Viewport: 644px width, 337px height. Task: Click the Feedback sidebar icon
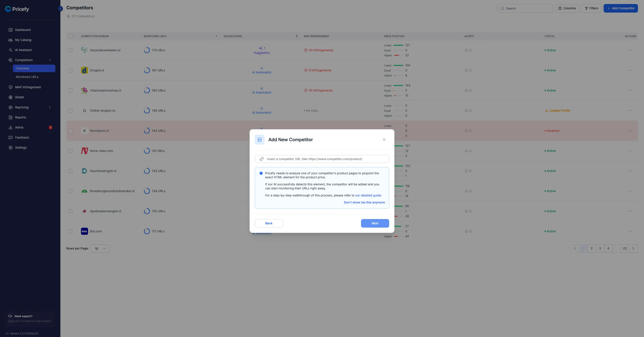point(11,138)
